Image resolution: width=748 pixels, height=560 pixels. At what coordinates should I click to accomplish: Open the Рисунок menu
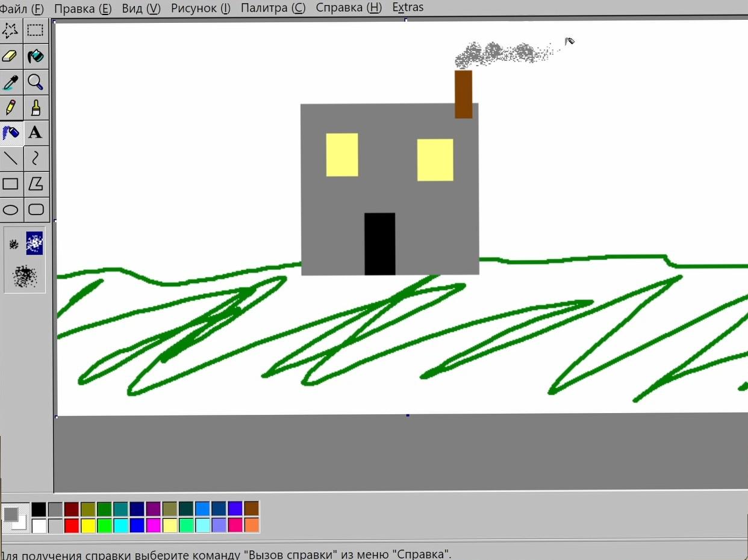pos(201,8)
